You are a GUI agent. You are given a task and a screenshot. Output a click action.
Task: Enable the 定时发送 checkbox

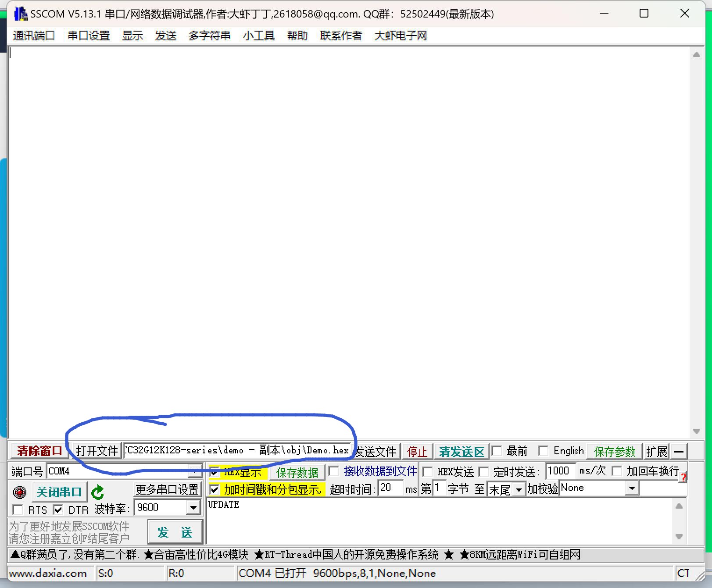(483, 472)
